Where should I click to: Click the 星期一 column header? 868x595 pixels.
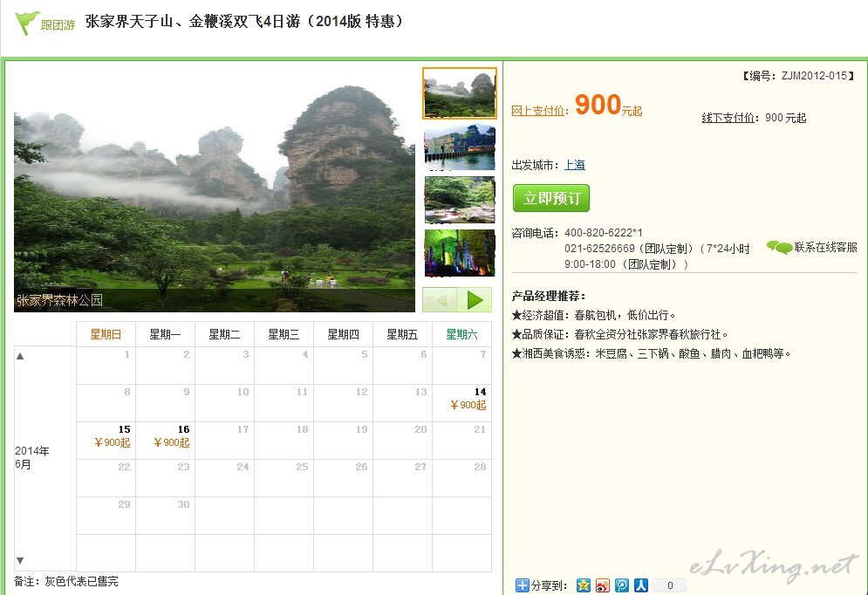(x=165, y=334)
